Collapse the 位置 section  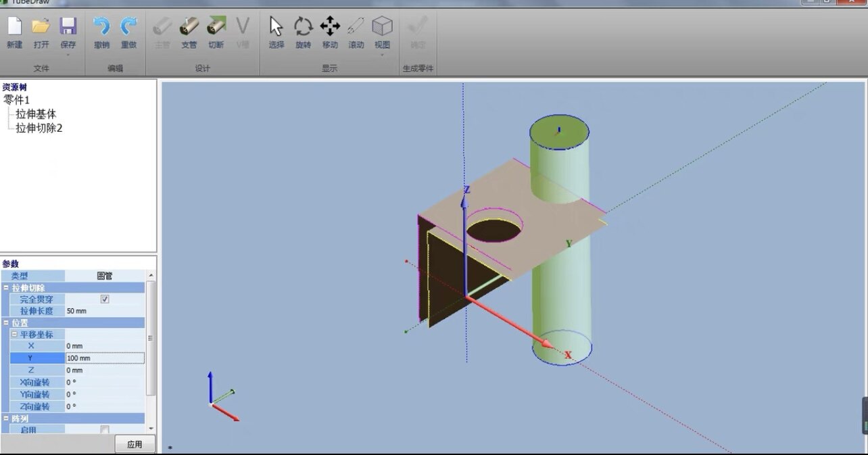pos(5,322)
